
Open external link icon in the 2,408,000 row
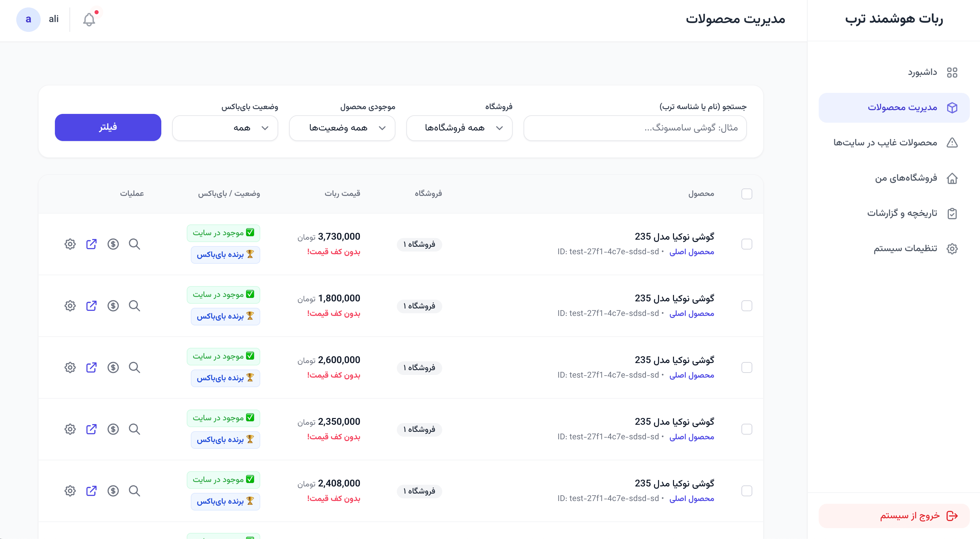point(91,491)
